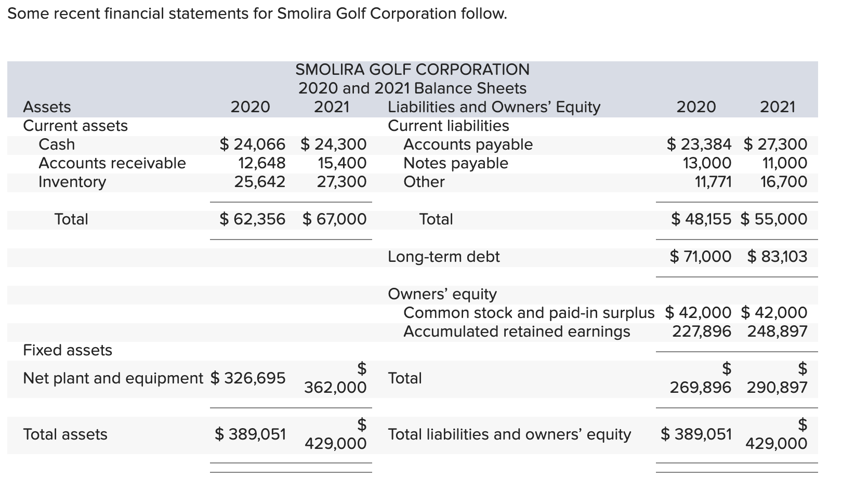Click the 2020 Other liabilities value 11,771
This screenshot has width=842, height=504.
click(713, 181)
